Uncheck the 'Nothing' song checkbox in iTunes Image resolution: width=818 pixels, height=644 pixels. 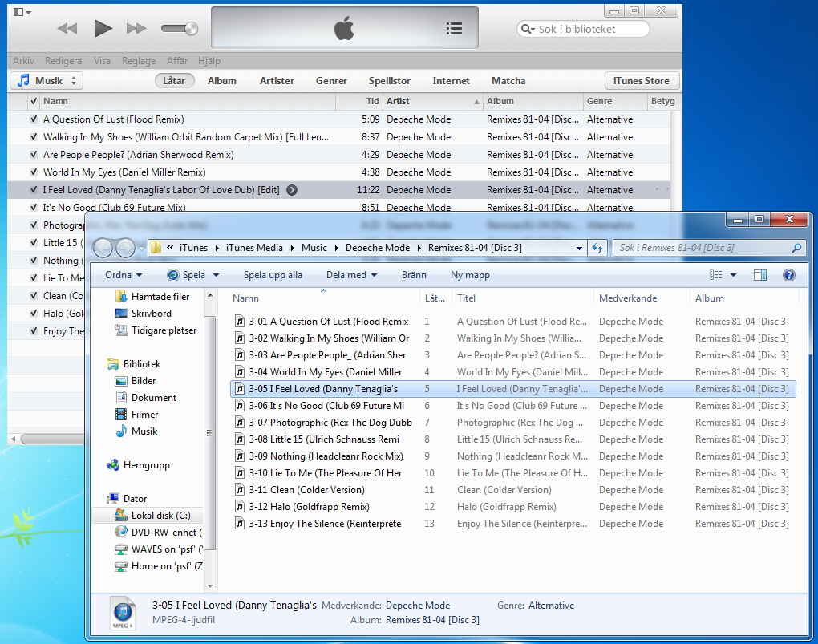pos(34,260)
